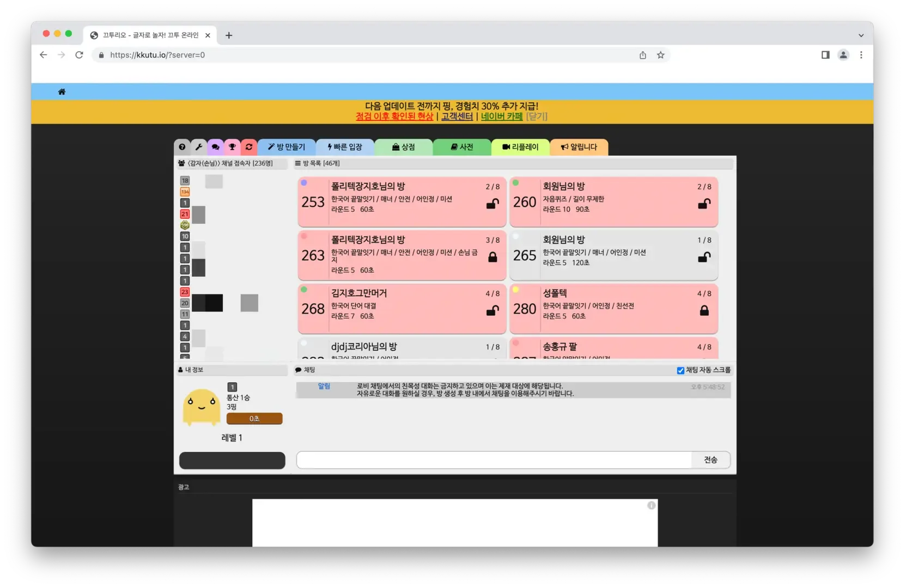Click the ad info icon

[651, 506]
